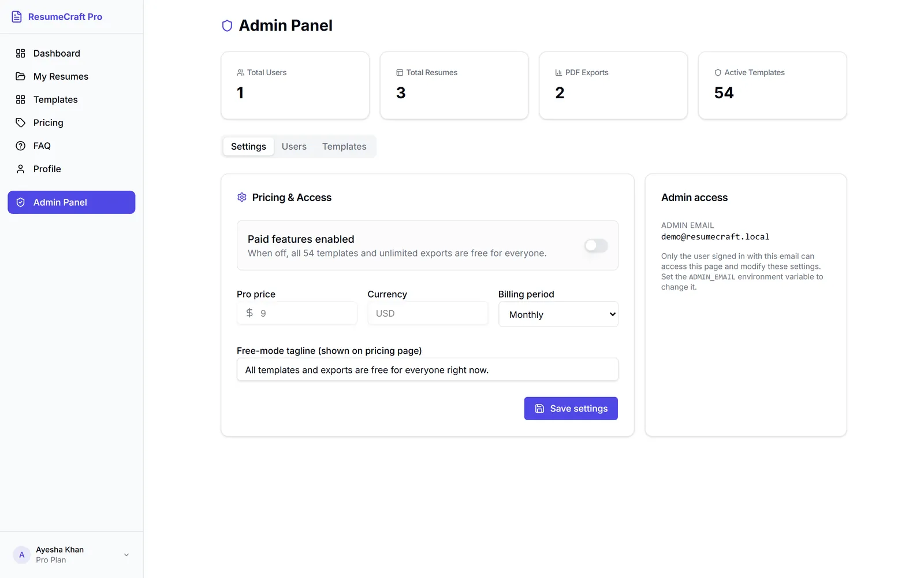Select the Admin Panel sidebar button

coord(72,202)
